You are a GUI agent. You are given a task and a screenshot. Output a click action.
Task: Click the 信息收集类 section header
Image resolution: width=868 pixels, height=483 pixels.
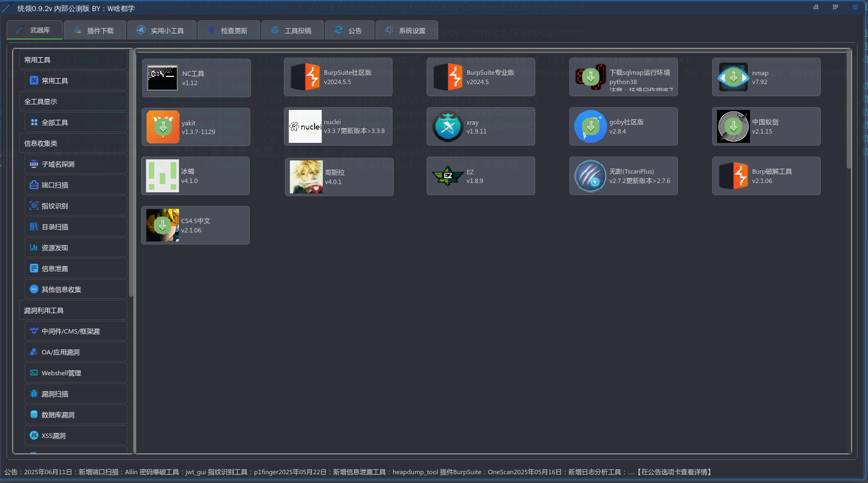(73, 143)
